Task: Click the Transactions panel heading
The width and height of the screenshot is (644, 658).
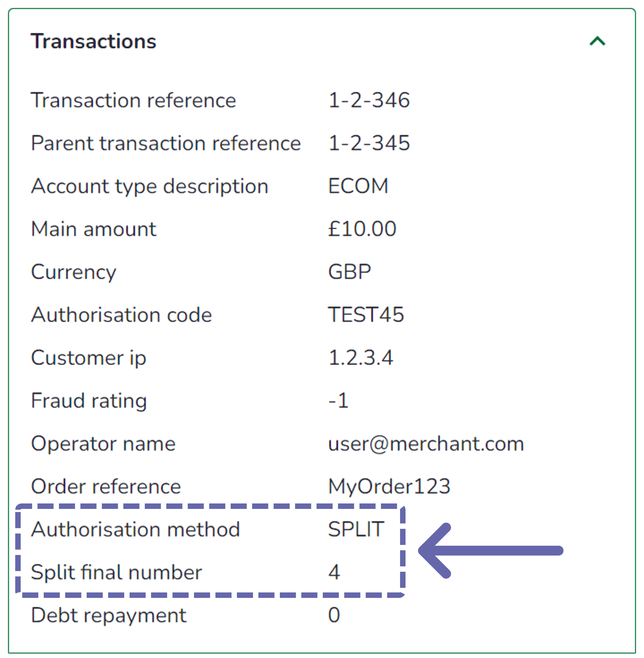Action: click(94, 41)
